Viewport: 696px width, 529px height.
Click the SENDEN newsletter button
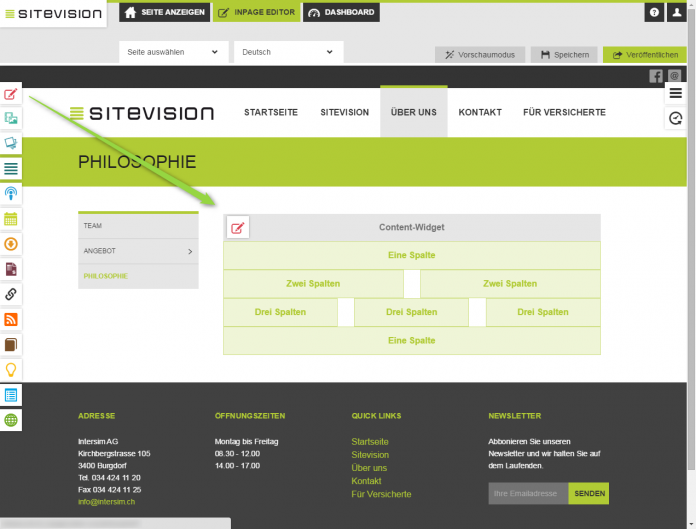(x=589, y=493)
